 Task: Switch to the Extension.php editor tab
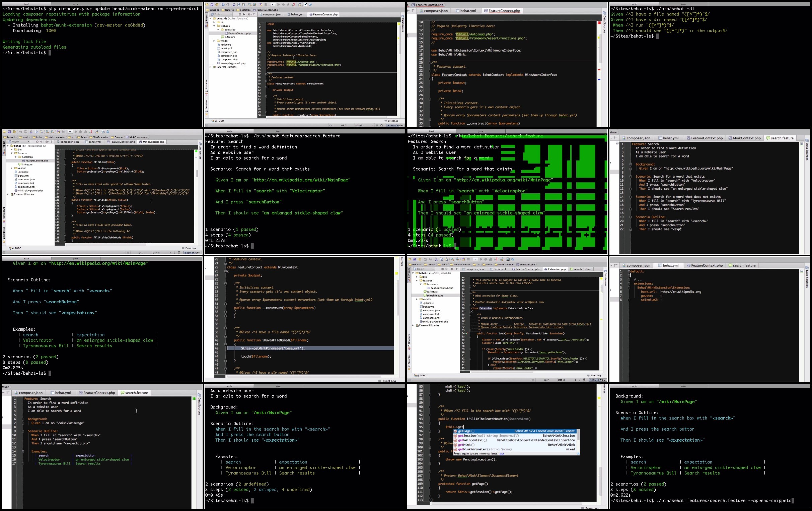[555, 269]
